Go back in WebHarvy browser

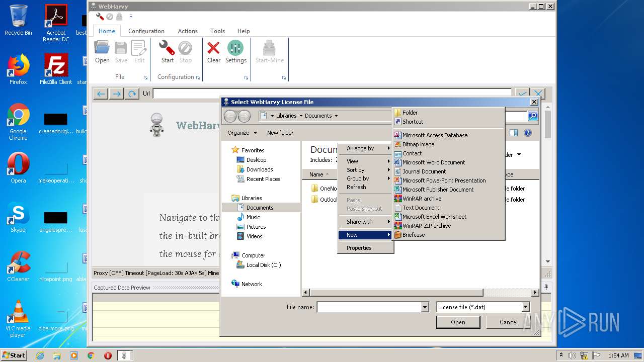click(x=101, y=94)
